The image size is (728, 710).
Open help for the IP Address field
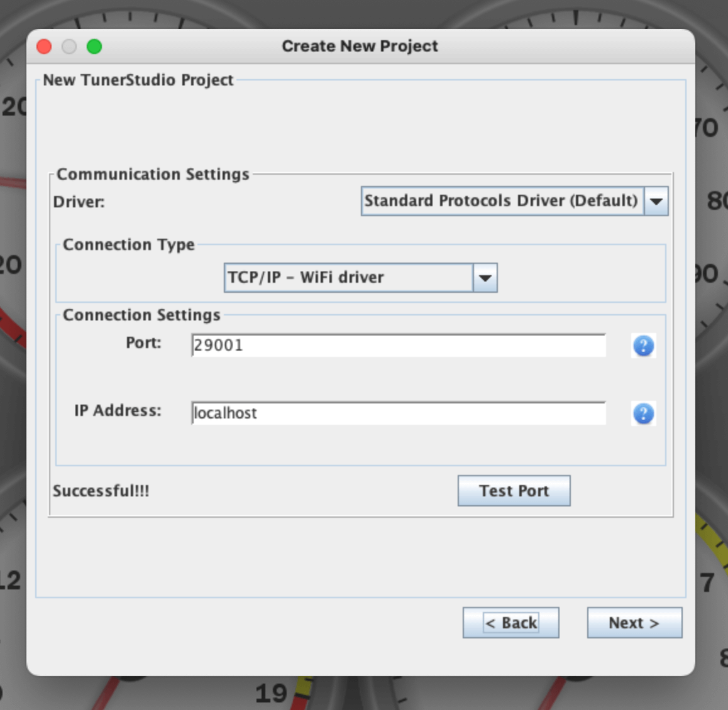(644, 413)
